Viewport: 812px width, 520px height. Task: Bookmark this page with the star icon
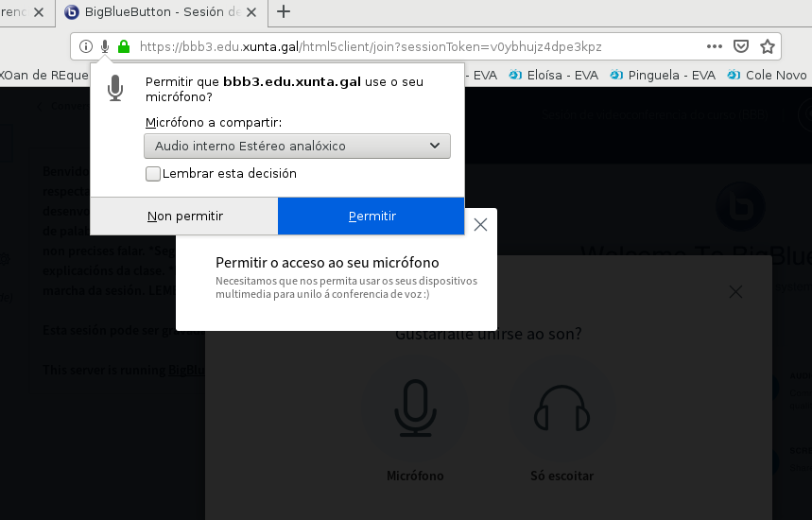click(x=768, y=46)
